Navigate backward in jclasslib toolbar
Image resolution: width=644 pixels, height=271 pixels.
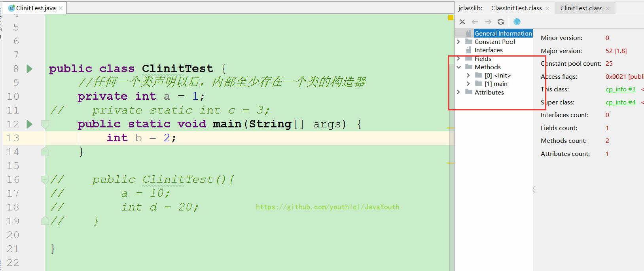tap(475, 22)
